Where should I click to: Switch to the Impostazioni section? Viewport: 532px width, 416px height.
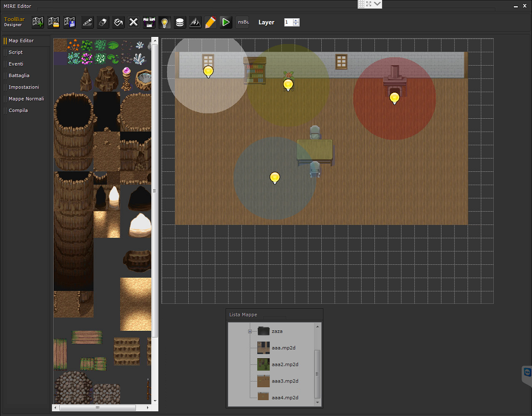[23, 87]
